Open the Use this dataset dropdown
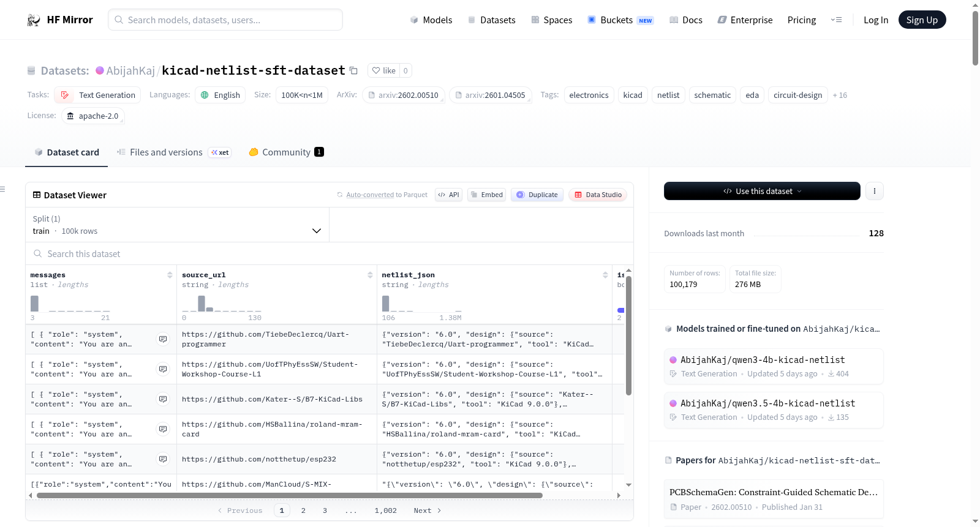 [762, 191]
